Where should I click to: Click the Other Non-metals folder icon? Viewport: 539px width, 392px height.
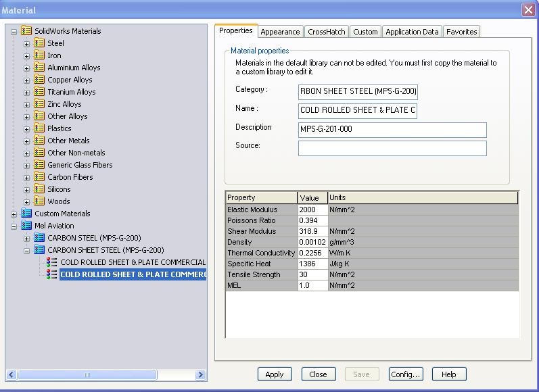click(39, 153)
